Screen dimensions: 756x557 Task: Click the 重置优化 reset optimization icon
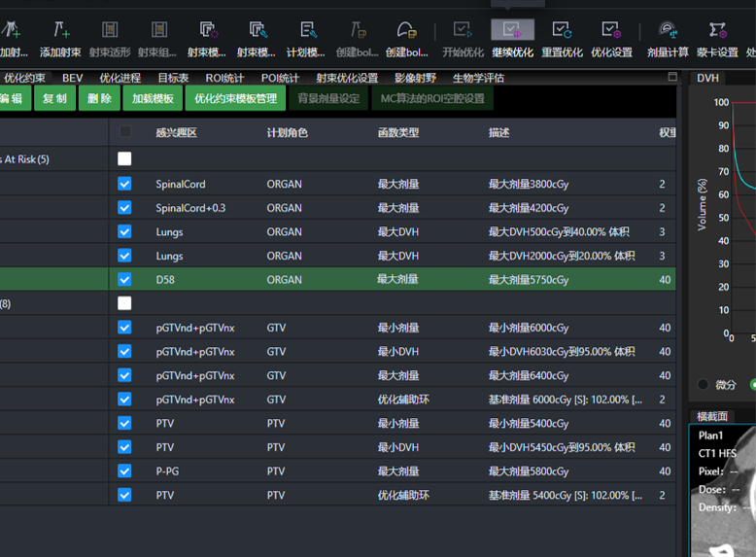562,30
